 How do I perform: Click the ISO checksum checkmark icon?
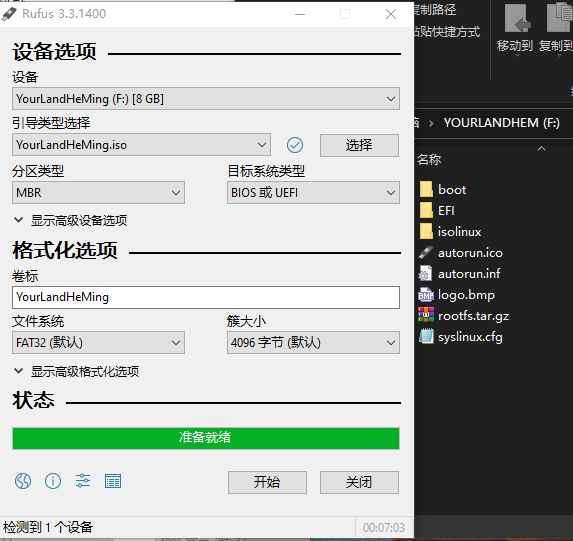click(x=295, y=145)
